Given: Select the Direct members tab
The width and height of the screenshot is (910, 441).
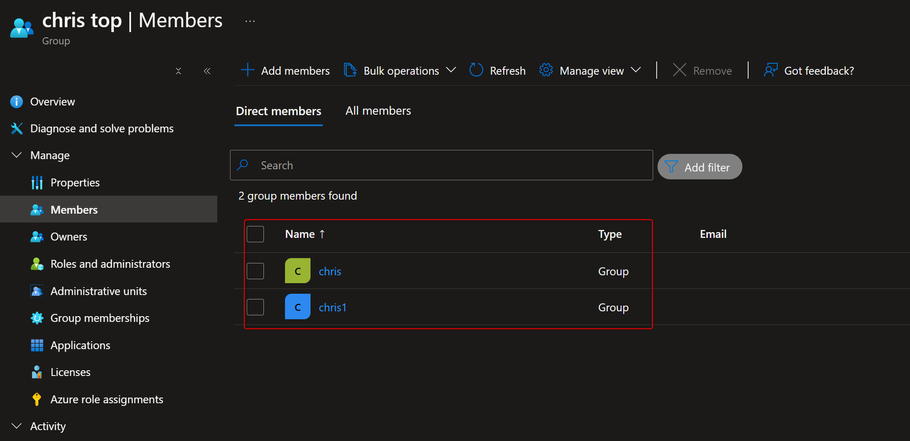Looking at the screenshot, I should pos(278,111).
